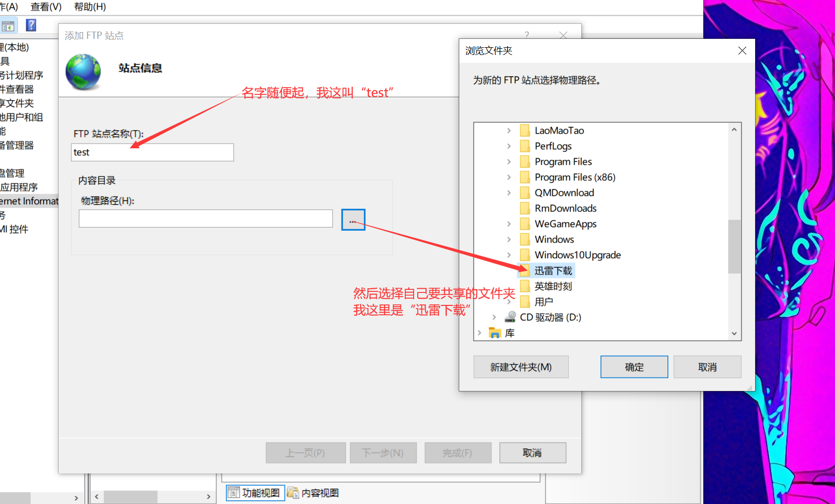The width and height of the screenshot is (835, 504).
Task: Click the blue help question mark toolbar icon
Action: click(x=31, y=25)
